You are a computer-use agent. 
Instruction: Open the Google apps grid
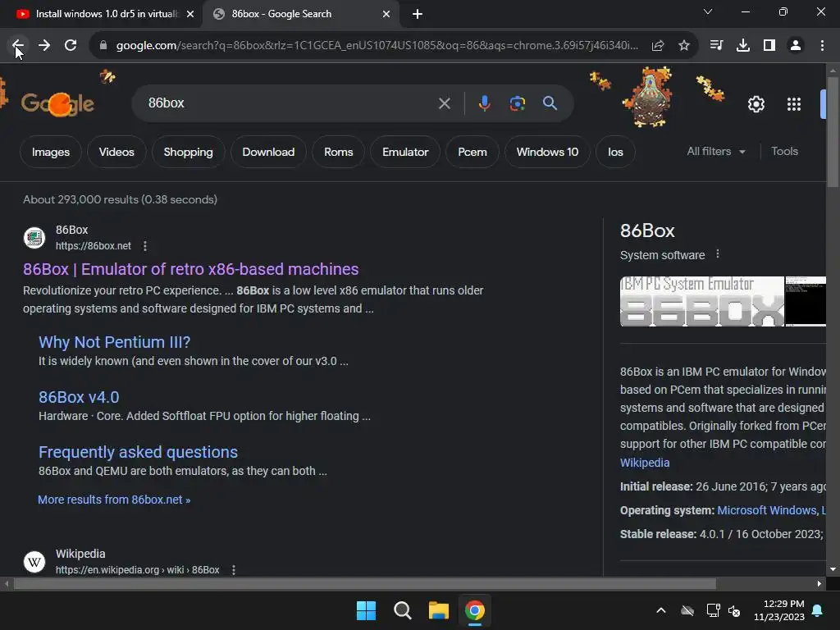coord(794,104)
